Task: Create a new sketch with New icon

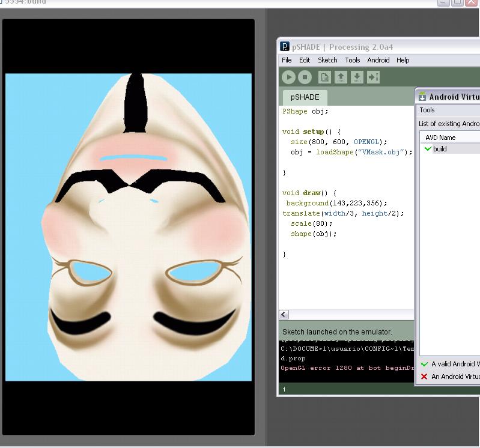Action: pyautogui.click(x=324, y=77)
